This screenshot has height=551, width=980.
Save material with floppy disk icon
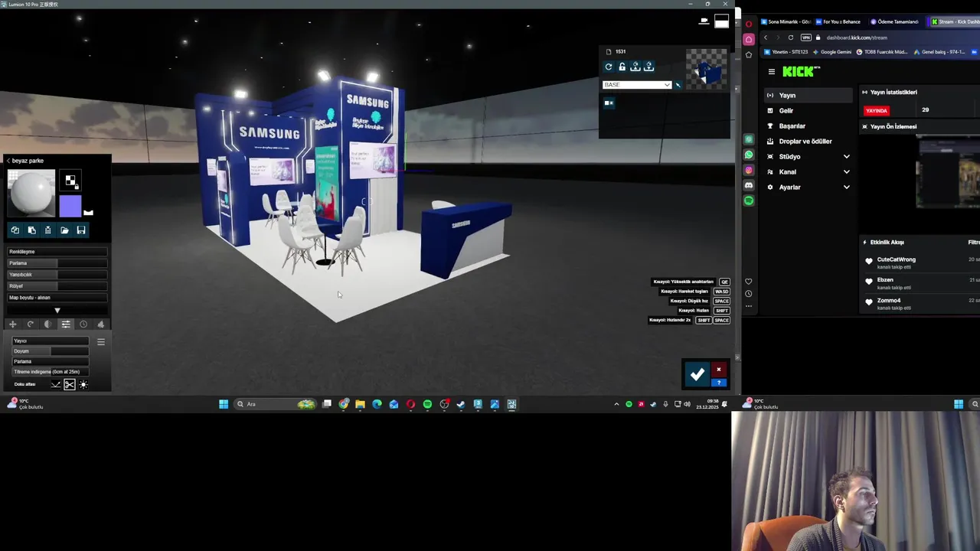[81, 230]
